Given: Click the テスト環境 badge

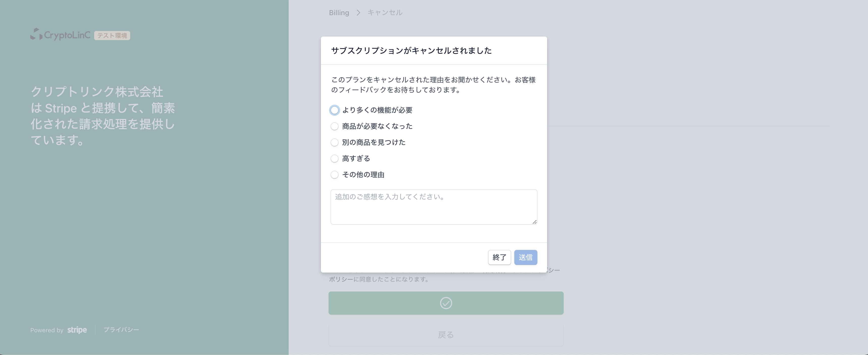Looking at the screenshot, I should click(x=112, y=35).
